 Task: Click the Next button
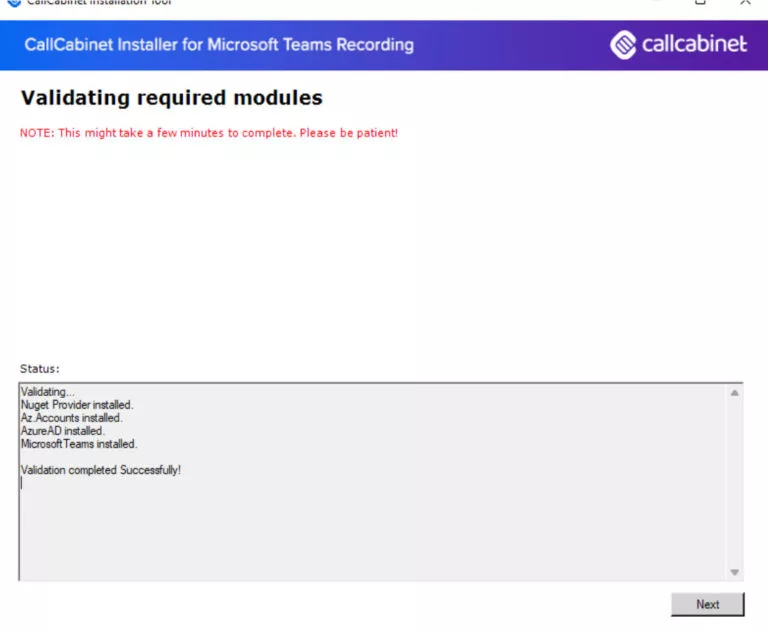pyautogui.click(x=707, y=604)
